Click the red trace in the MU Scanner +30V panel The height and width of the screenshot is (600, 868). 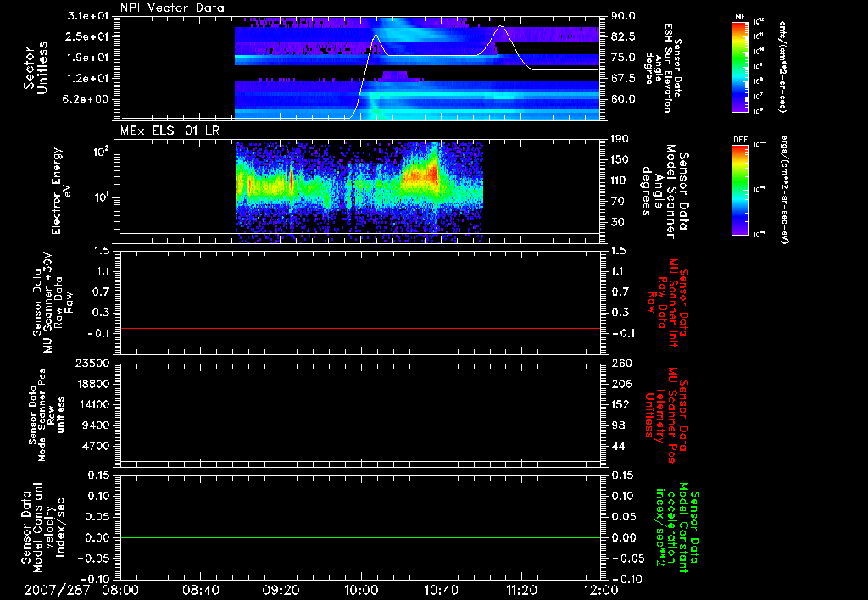click(x=360, y=328)
